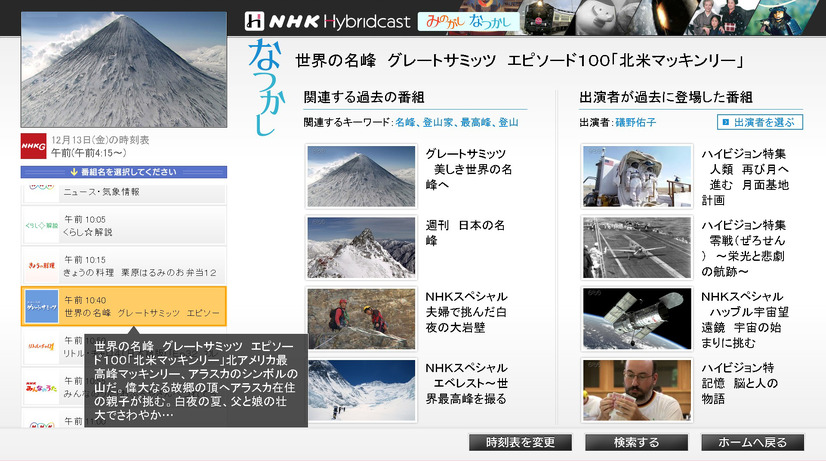Viewport: 826px width, 461px height.
Task: Click title text グレートサミッツ 美しき世界の名峰へ
Action: (x=469, y=169)
